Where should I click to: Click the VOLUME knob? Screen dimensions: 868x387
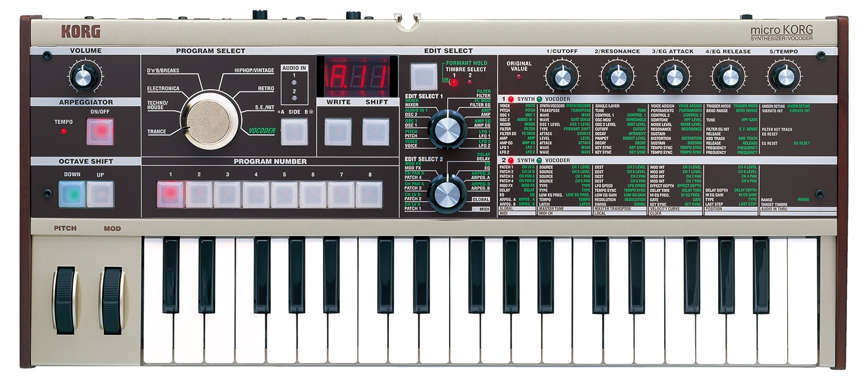point(85,76)
